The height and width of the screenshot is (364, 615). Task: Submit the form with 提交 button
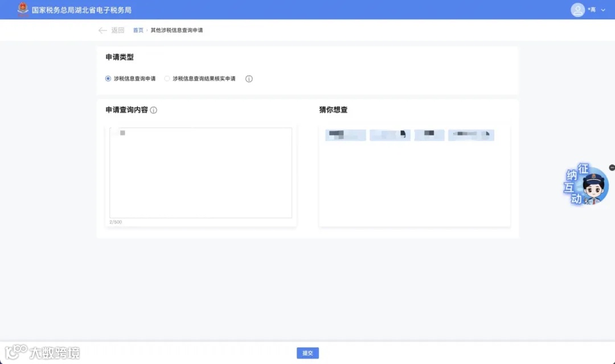[307, 353]
